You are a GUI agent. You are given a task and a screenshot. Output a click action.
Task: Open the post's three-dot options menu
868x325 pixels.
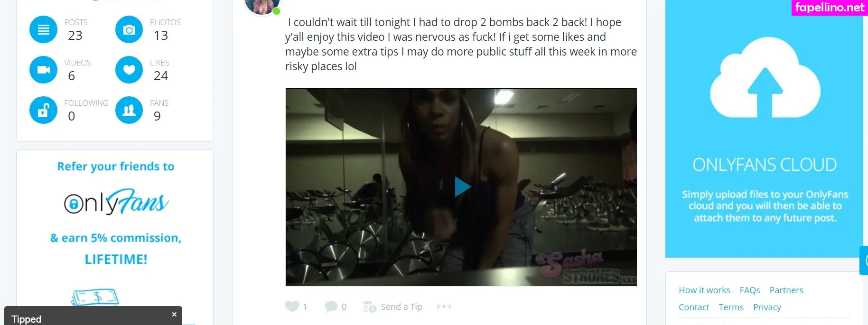(x=444, y=306)
